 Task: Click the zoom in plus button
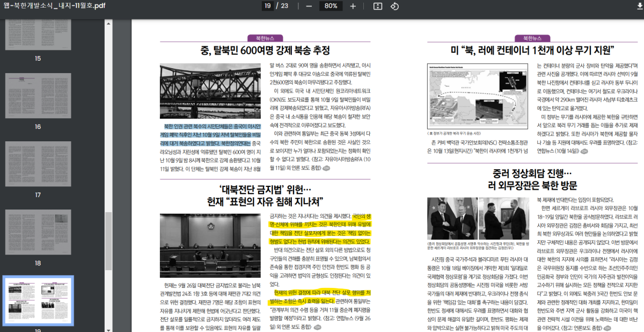(353, 6)
